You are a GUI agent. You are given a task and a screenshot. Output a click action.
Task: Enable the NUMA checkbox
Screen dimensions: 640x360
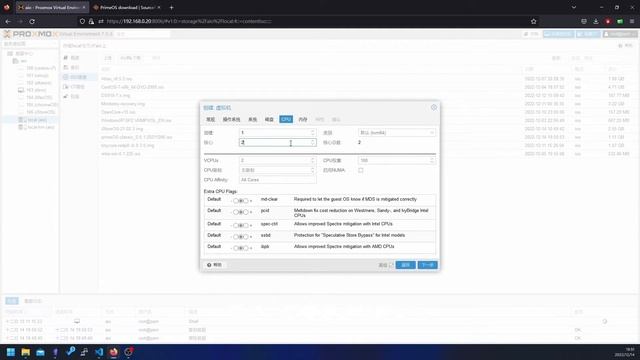[360, 170]
